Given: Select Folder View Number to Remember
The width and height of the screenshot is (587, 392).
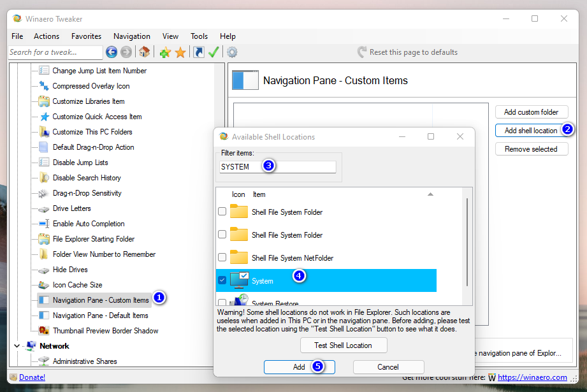Looking at the screenshot, I should coord(104,254).
